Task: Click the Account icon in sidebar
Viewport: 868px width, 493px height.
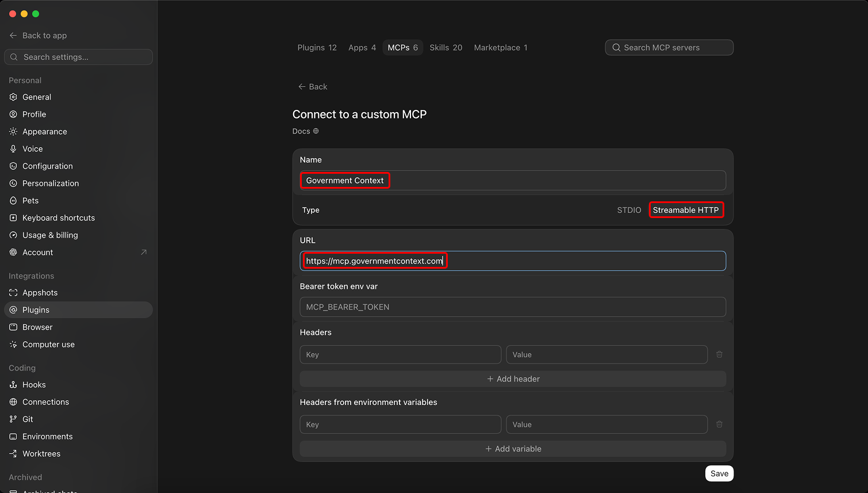Action: click(13, 253)
